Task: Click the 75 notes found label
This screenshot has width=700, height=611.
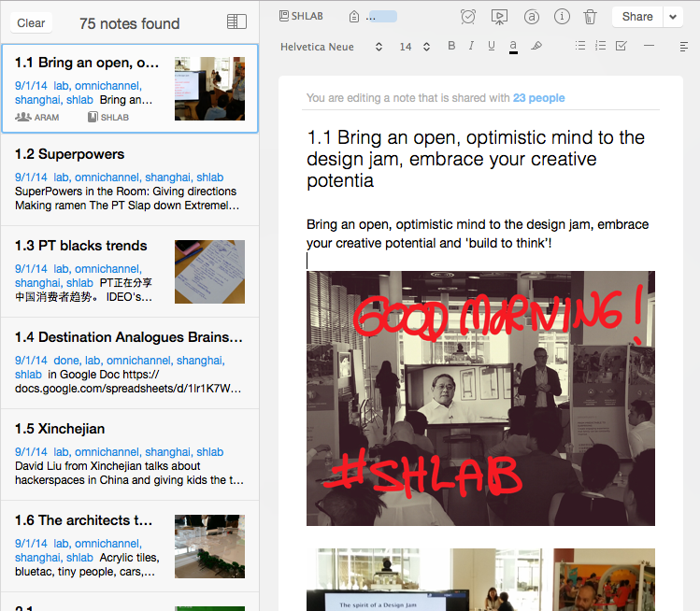Action: click(130, 23)
